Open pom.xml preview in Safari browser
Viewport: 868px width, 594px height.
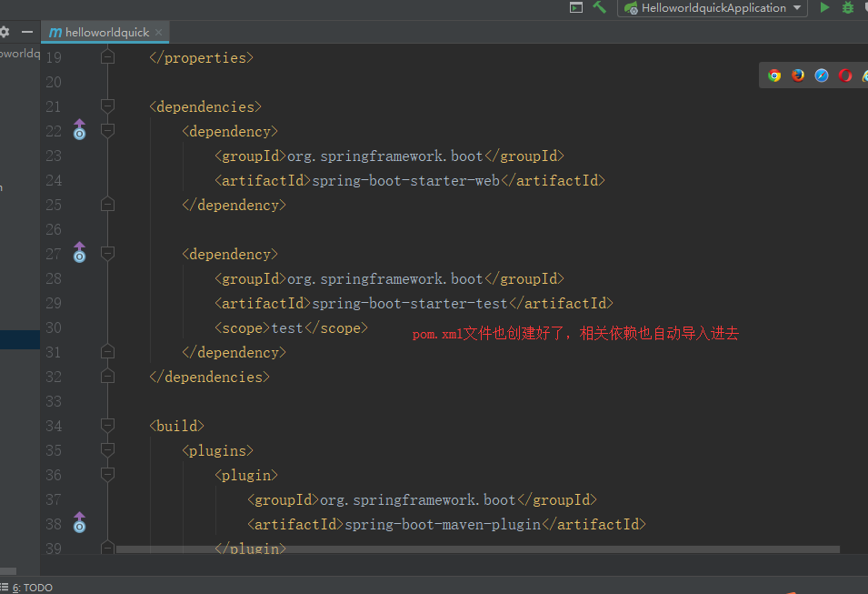click(x=822, y=76)
